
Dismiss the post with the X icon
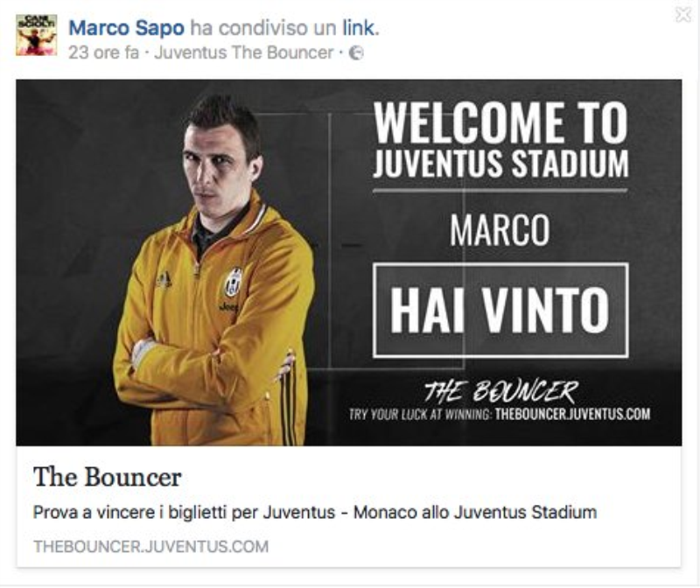683,15
